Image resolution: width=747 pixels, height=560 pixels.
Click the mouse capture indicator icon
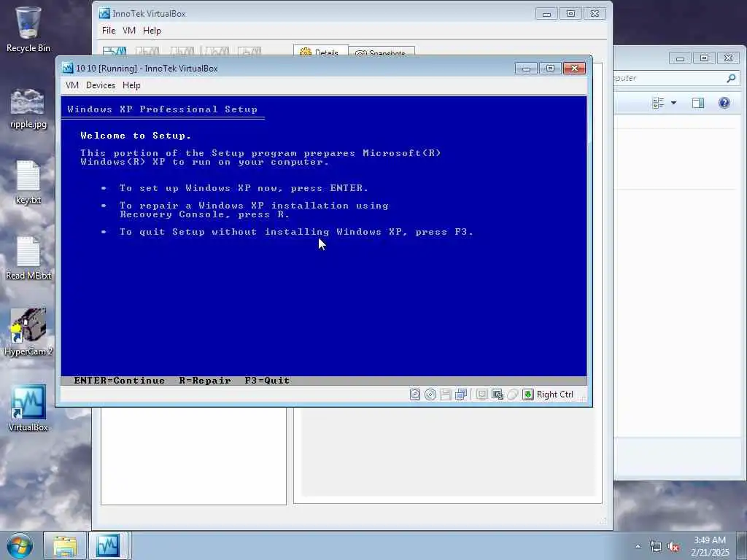(x=513, y=394)
